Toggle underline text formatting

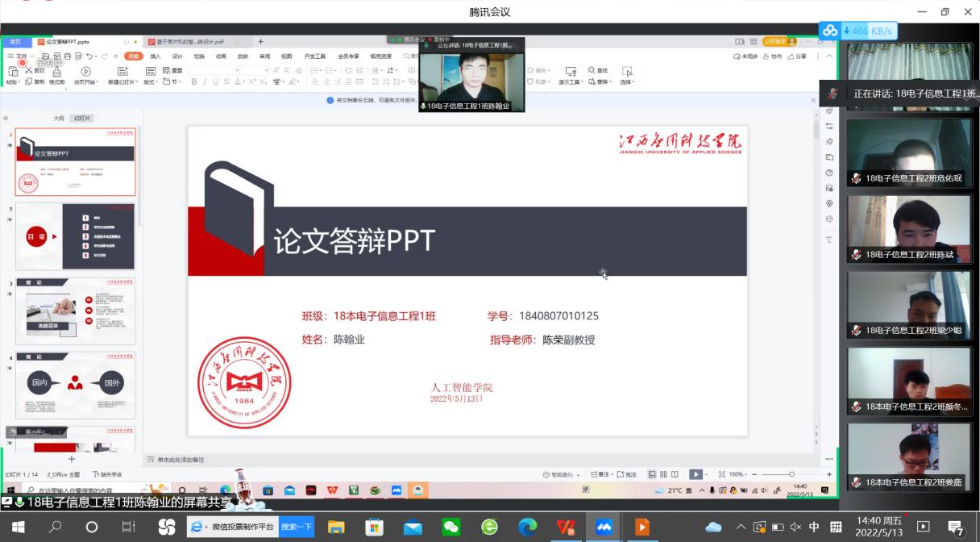point(216,81)
